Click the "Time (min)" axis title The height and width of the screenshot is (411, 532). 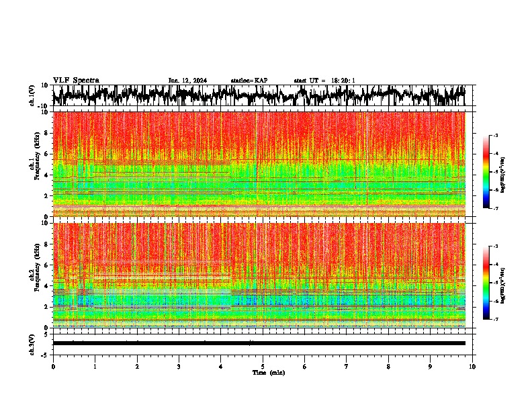269,373
